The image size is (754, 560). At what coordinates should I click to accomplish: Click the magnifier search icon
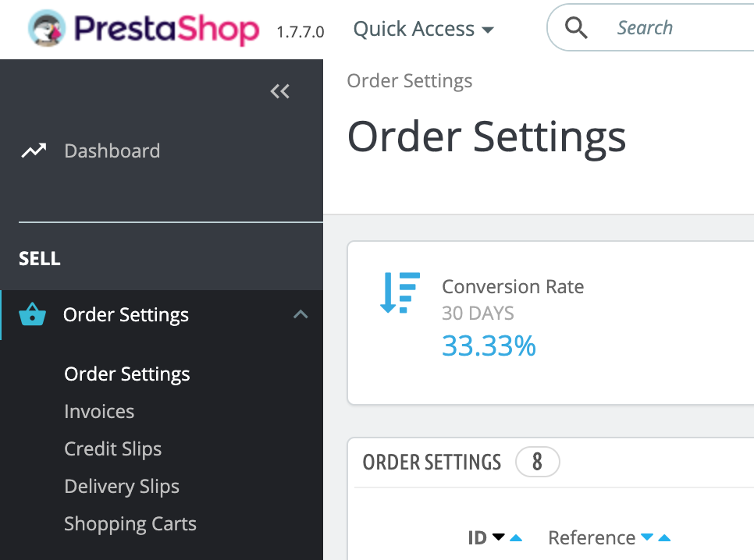pos(575,28)
